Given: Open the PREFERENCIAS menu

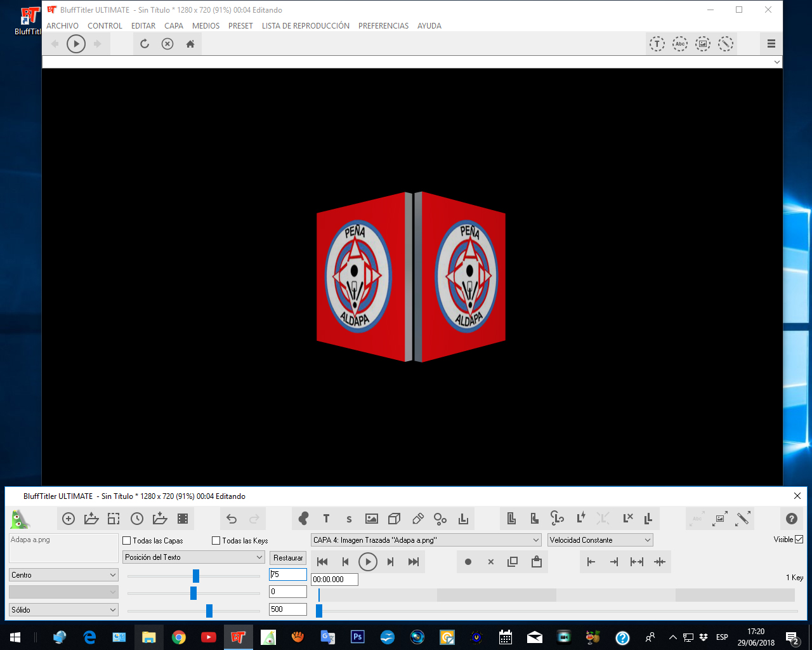Looking at the screenshot, I should tap(383, 26).
